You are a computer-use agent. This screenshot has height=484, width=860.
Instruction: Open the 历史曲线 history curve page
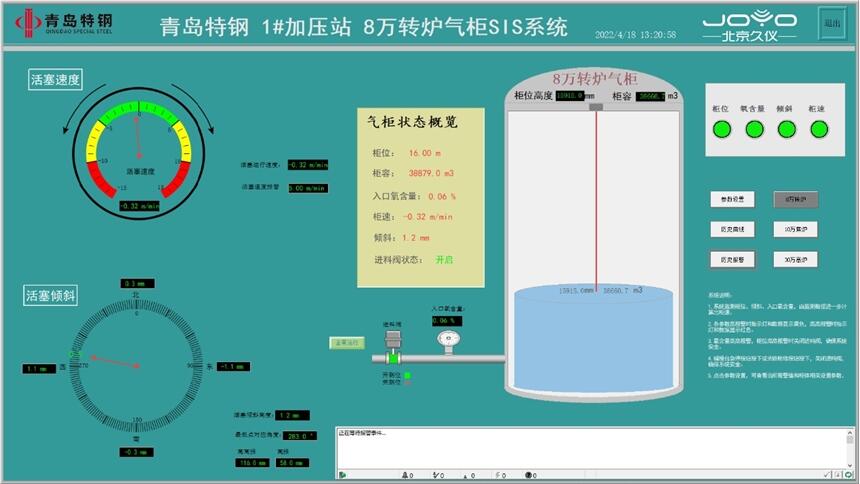pyautogui.click(x=732, y=229)
